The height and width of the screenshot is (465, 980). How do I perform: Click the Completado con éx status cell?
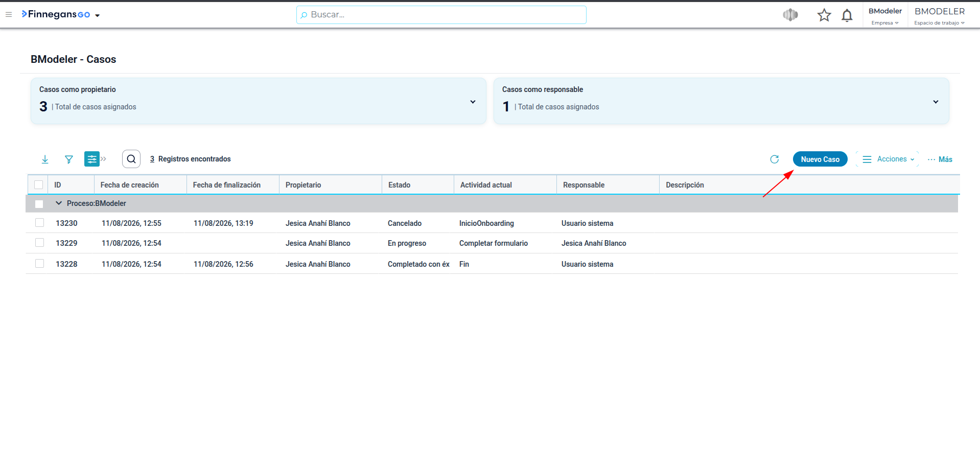pos(418,264)
